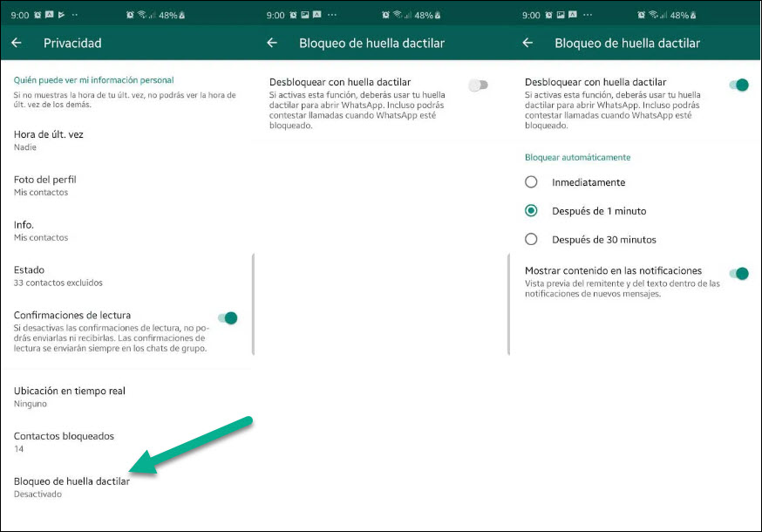Open Contactos bloqueados list
The height and width of the screenshot is (532, 762).
64,441
